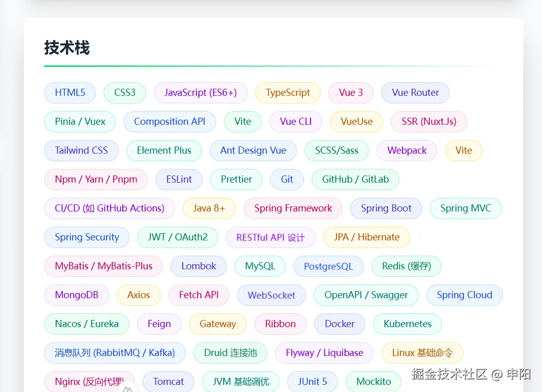Click the Spring Cloud tag
The width and height of the screenshot is (542, 392).
464,295
